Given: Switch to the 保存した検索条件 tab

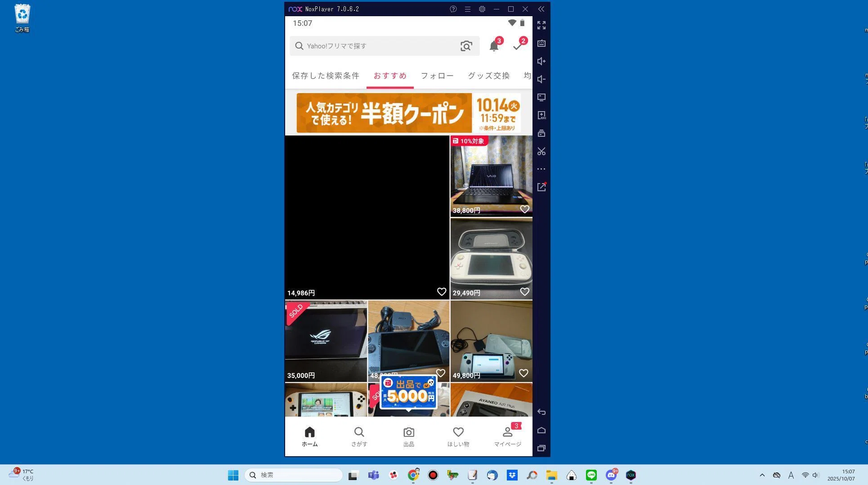Looking at the screenshot, I should tap(326, 76).
